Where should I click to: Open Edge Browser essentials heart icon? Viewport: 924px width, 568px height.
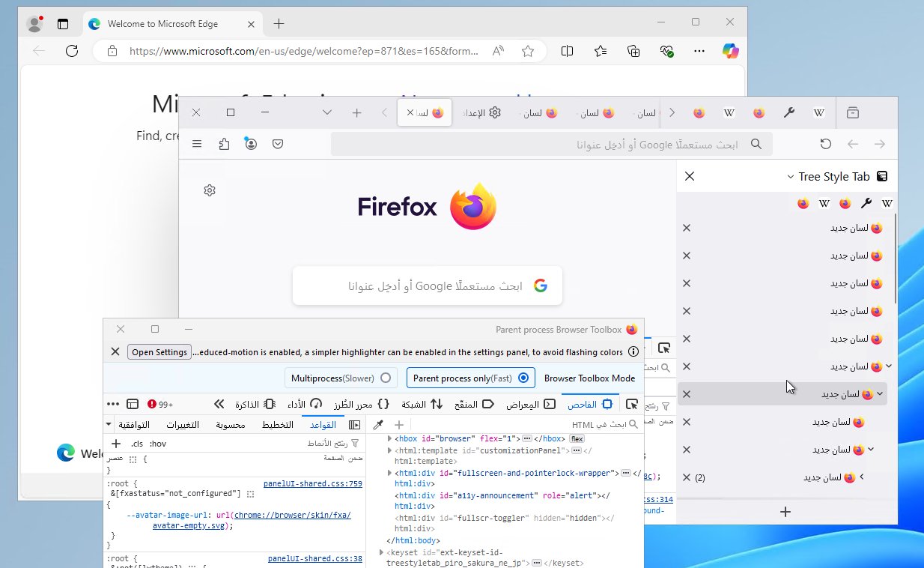point(666,51)
